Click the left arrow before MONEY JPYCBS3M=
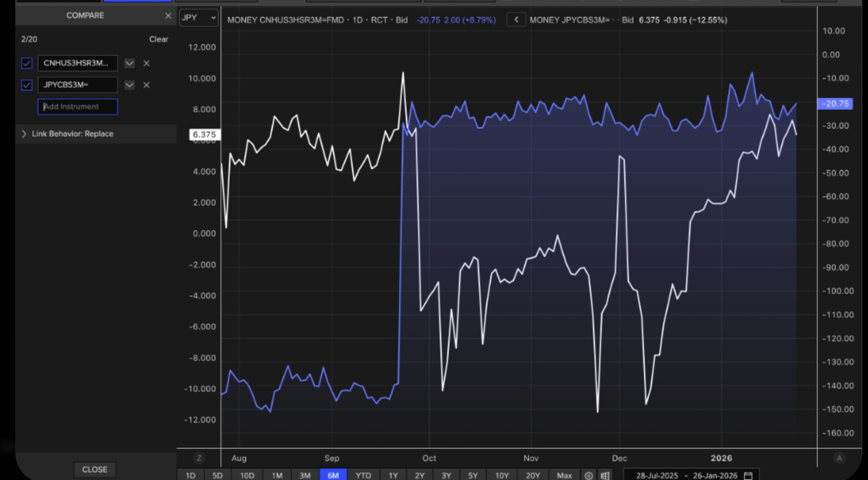Screen dimensions: 868x480 coord(516,20)
